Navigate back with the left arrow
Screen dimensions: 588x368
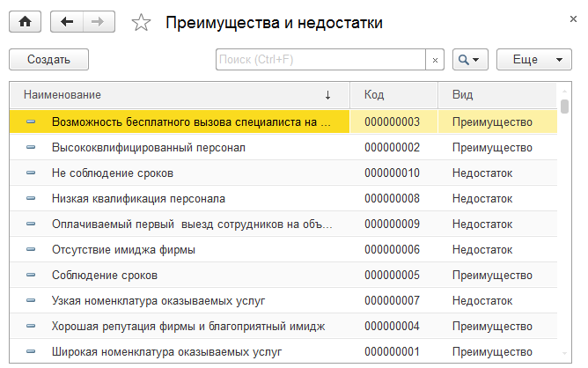67,22
